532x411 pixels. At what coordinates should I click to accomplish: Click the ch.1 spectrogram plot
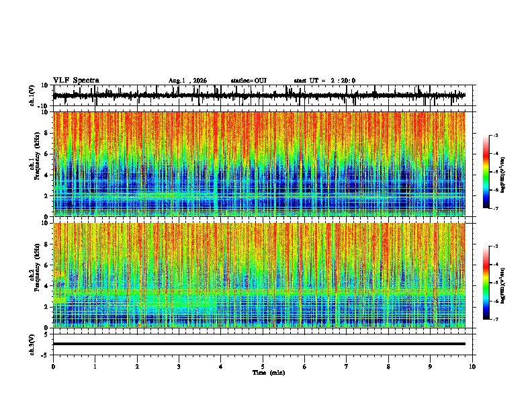[x=259, y=164]
